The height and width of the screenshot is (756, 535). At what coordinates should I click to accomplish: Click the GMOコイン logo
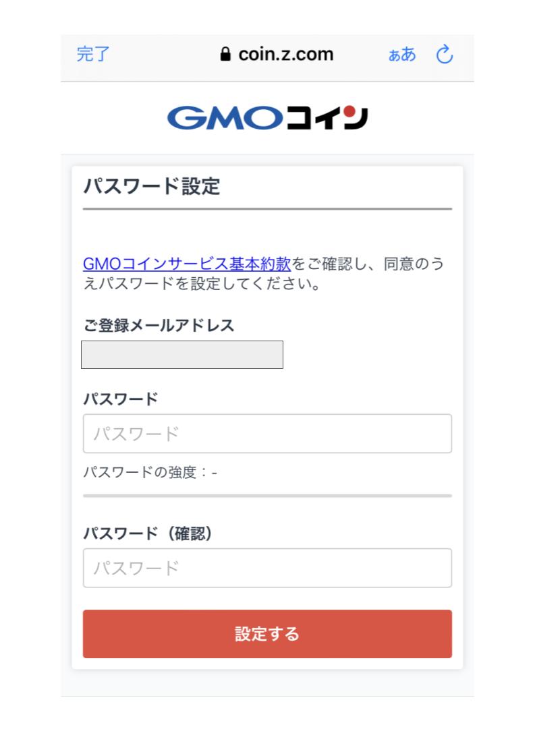267,118
